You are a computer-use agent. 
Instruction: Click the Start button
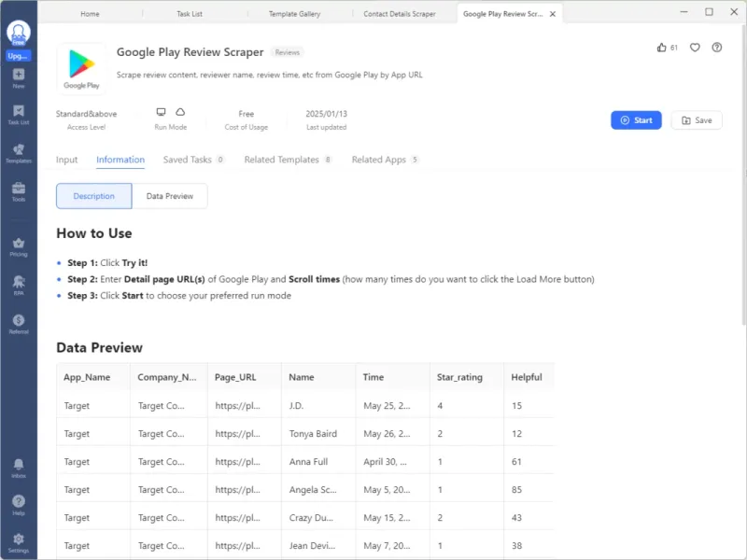636,120
